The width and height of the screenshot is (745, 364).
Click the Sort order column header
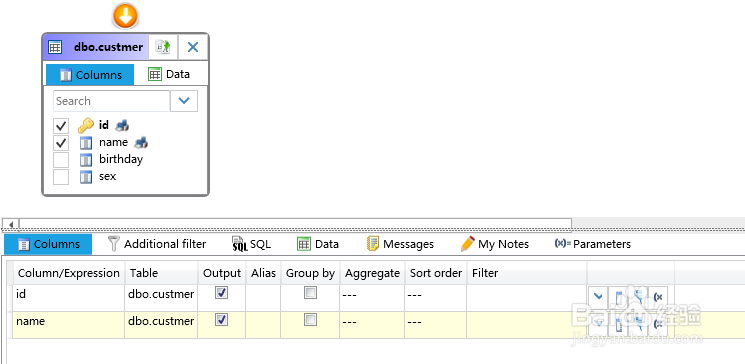point(436,273)
